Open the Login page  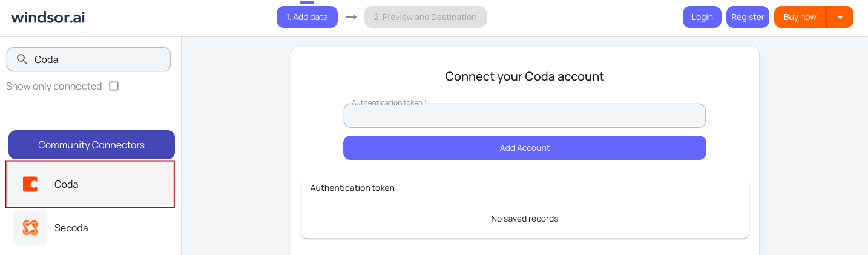pos(702,17)
